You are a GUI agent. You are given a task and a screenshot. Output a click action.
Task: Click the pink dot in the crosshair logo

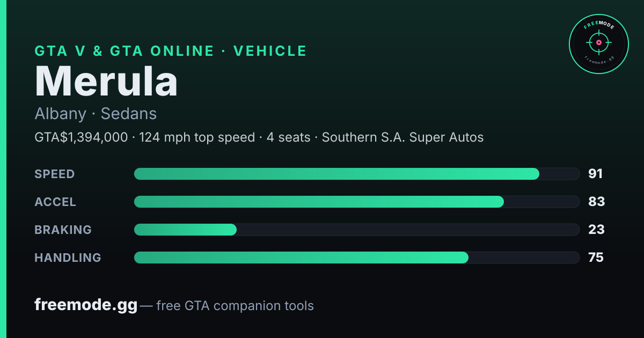598,42
